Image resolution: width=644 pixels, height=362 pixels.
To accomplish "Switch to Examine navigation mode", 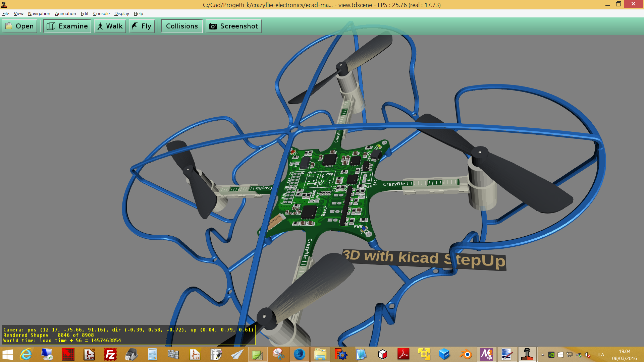I will pyautogui.click(x=67, y=26).
